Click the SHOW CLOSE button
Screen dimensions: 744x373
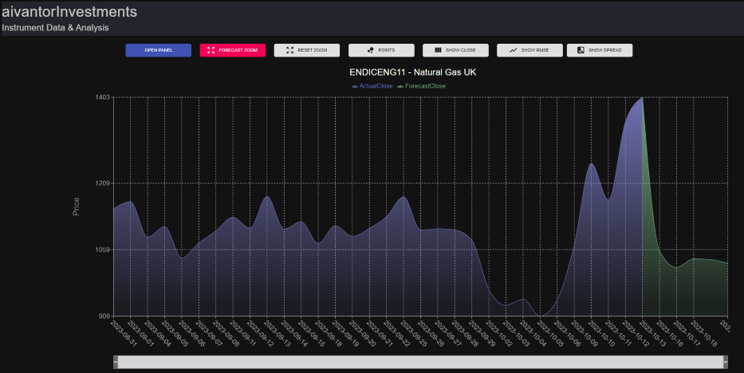456,50
